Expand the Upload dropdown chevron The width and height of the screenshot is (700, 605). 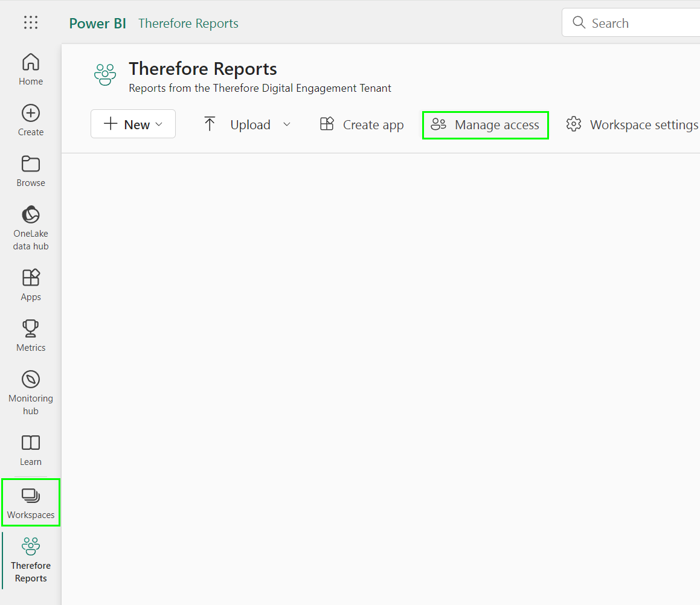point(288,124)
